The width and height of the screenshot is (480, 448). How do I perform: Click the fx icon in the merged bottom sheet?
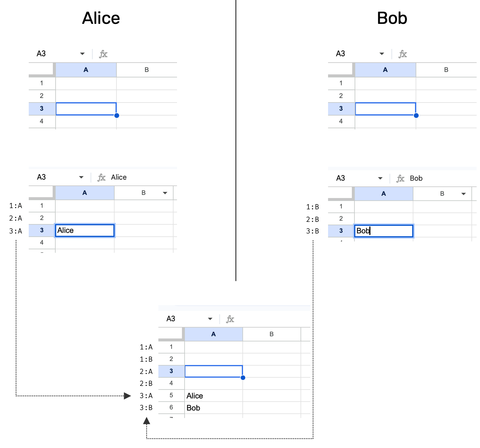tap(230, 319)
